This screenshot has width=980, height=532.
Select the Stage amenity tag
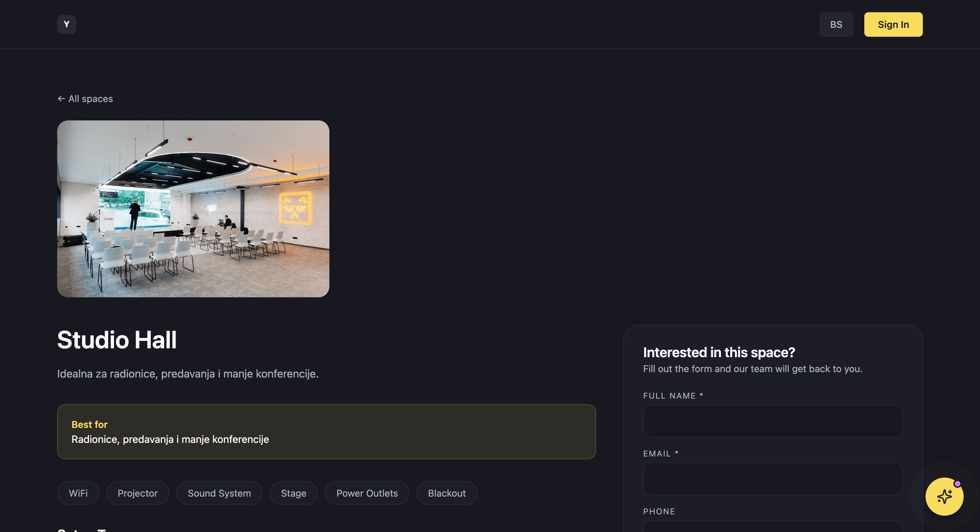[293, 493]
